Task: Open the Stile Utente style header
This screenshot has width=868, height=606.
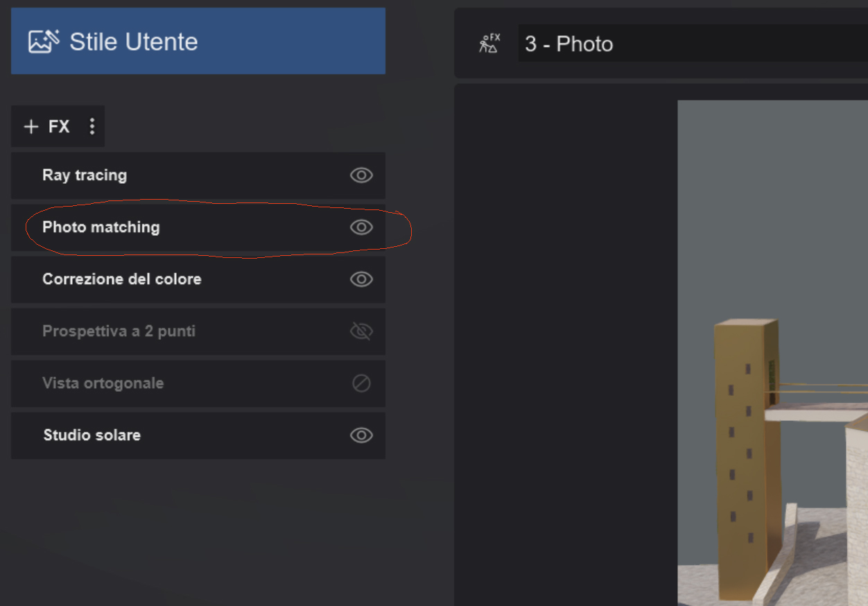Action: pos(198,41)
